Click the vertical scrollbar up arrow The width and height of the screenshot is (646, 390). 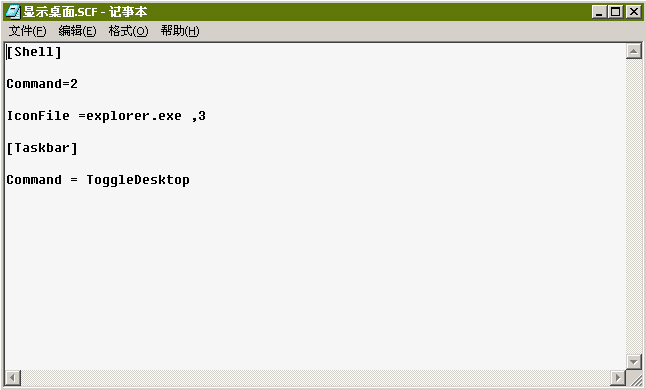[x=634, y=51]
